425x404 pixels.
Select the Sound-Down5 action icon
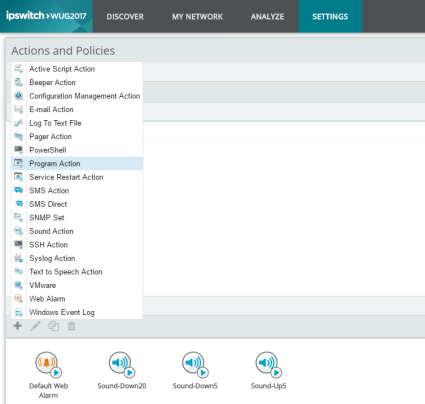[195, 364]
